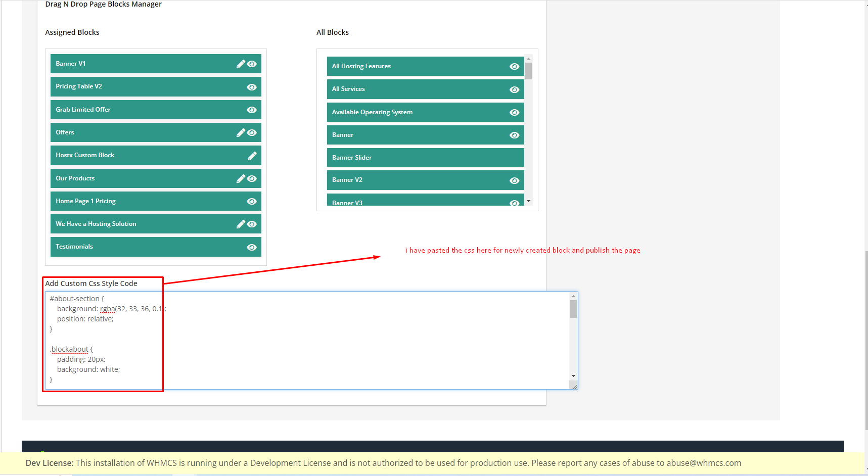Image resolution: width=868 pixels, height=476 pixels.
Task: Select Grab Limited Offer block label
Action: tap(83, 110)
